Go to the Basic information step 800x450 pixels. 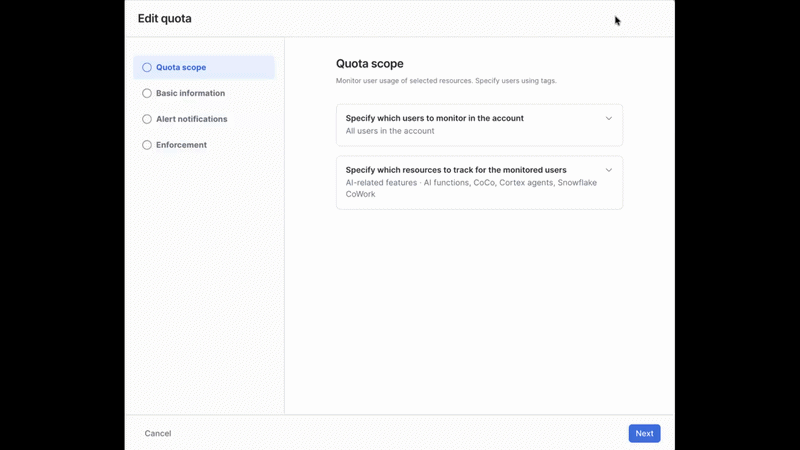point(190,93)
